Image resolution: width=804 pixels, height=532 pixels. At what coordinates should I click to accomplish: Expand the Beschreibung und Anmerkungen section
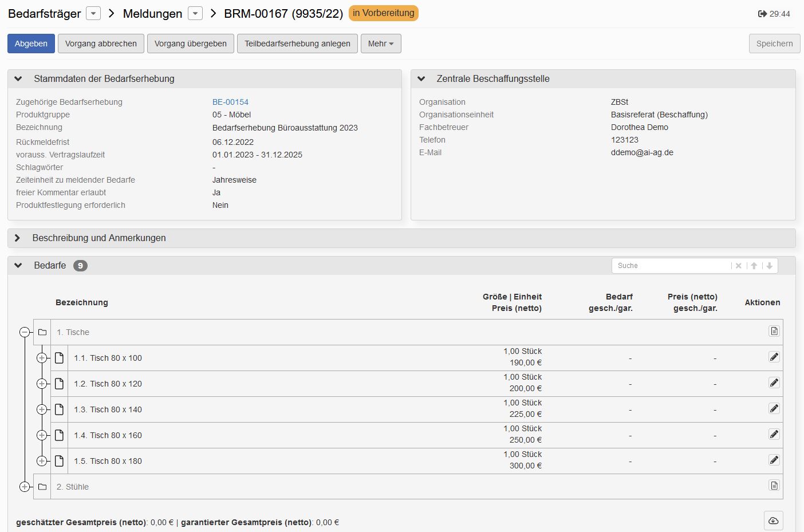click(x=18, y=238)
